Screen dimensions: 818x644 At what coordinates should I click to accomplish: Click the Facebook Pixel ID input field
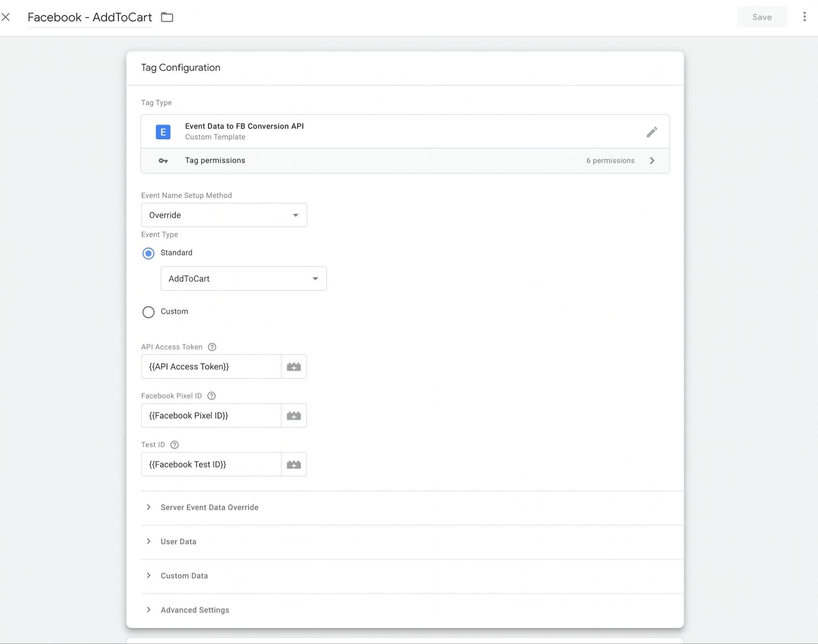coord(211,415)
